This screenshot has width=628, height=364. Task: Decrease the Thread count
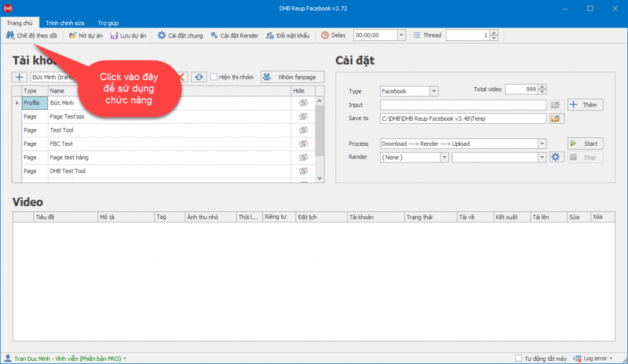pyautogui.click(x=494, y=38)
